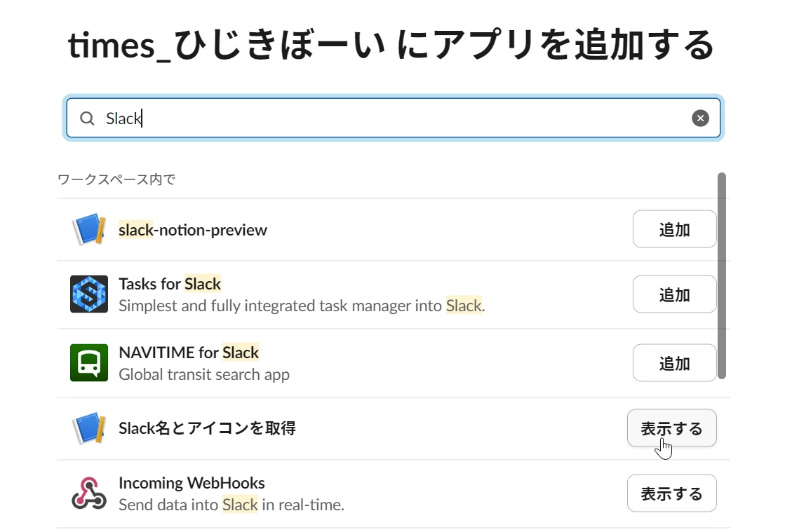Add NAVITIME for Slack via 追加

(x=674, y=363)
